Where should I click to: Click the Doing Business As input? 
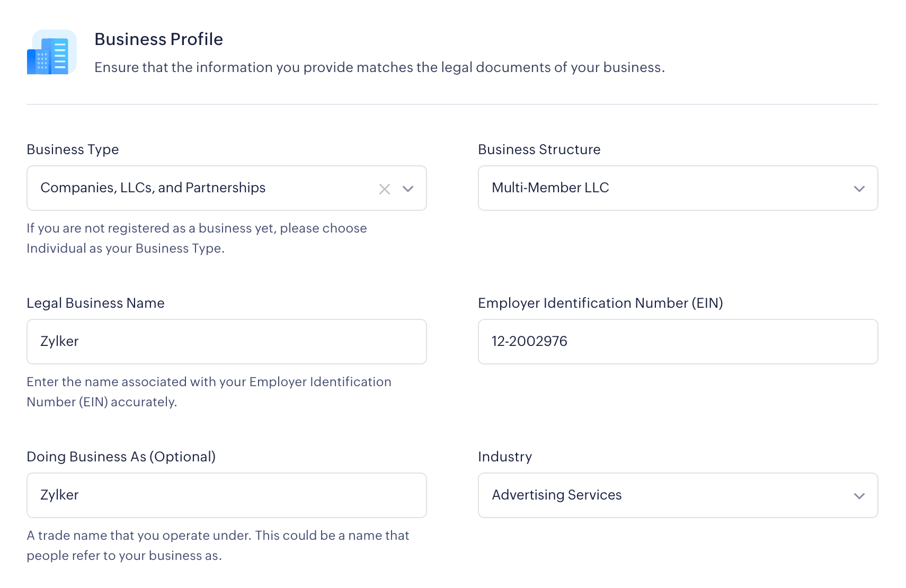[227, 495]
